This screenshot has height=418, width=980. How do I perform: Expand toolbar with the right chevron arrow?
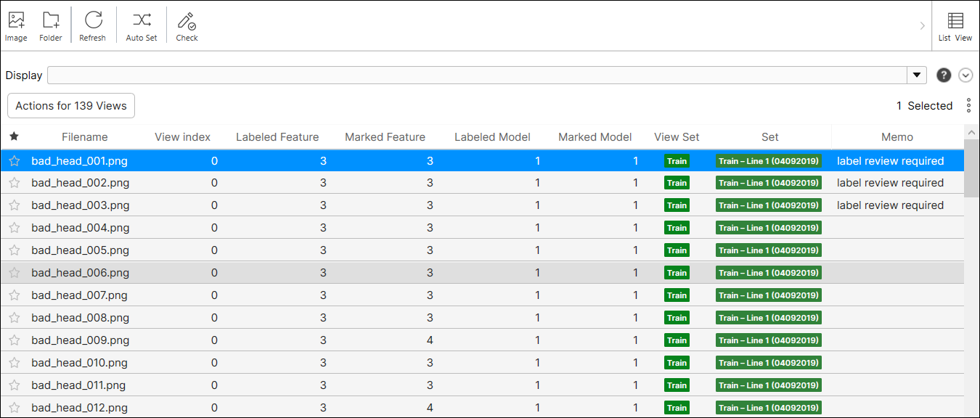click(923, 26)
